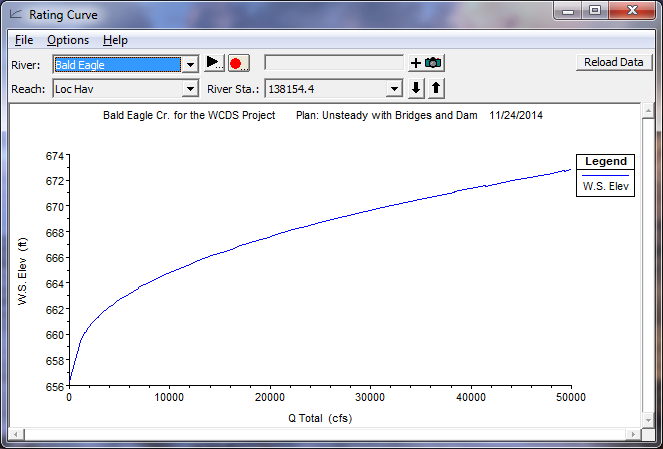The height and width of the screenshot is (449, 663).
Task: Click the horizontal scrollbar right arrow
Action: (635, 433)
